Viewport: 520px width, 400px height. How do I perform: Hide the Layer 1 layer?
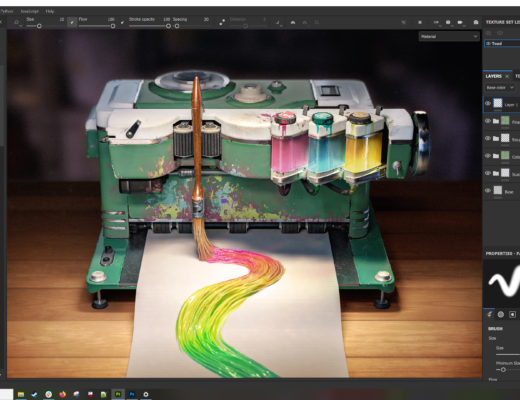click(x=488, y=103)
